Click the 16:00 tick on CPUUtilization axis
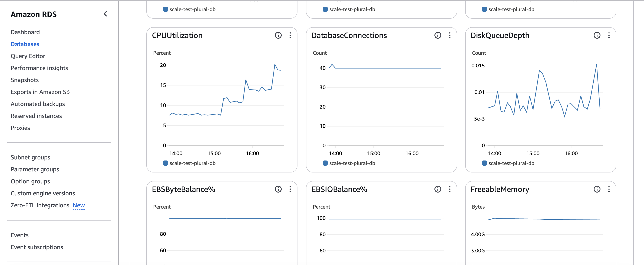 (x=252, y=153)
